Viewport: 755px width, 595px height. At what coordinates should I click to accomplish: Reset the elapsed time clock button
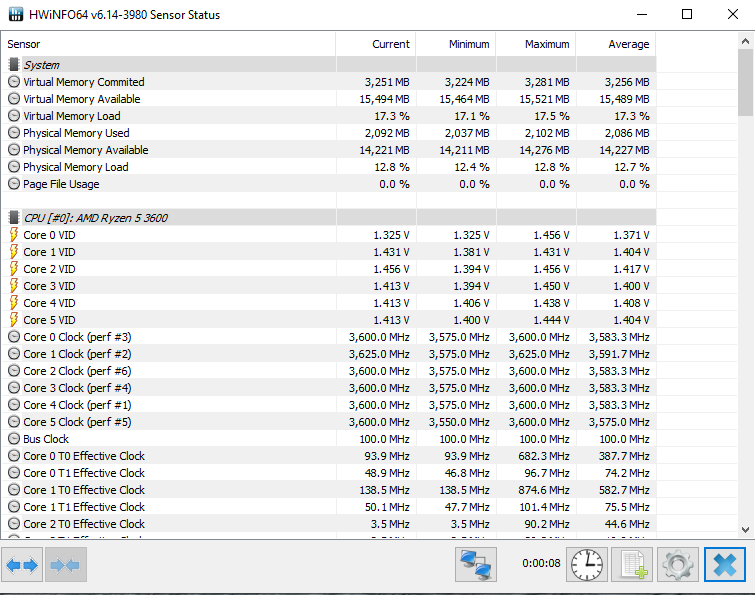point(587,565)
